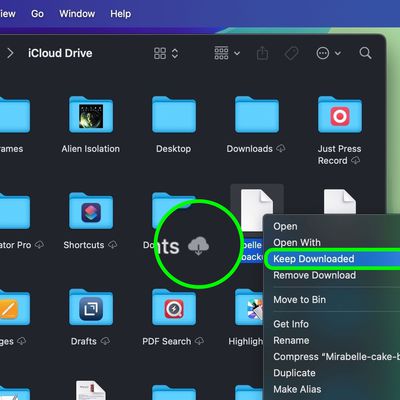Viewport: 400px width, 400px height.
Task: Open the Shortcuts folder
Action: pyautogui.click(x=91, y=211)
